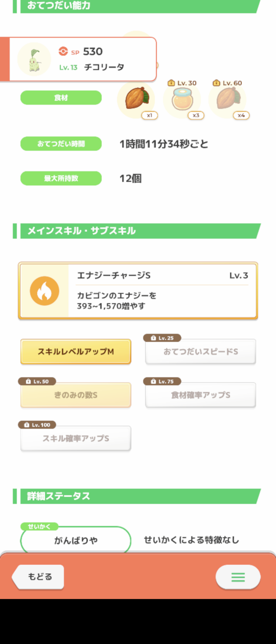Tap the SP Poké Ball icon

[63, 52]
